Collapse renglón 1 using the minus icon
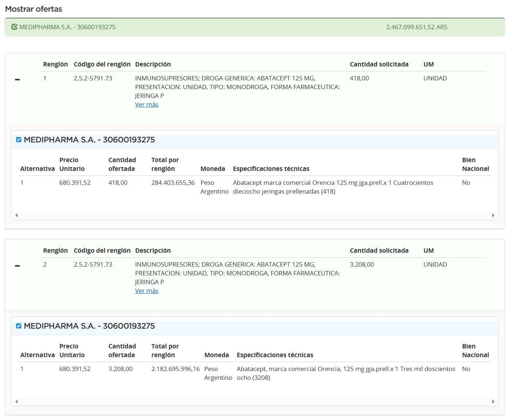The image size is (516, 420). (x=17, y=79)
